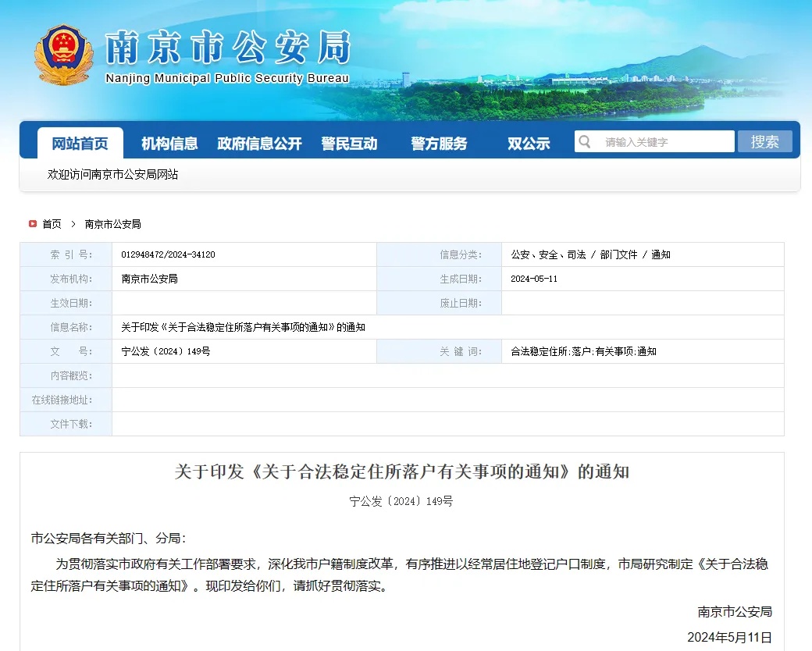The width and height of the screenshot is (812, 651).
Task: Click the document number 宁公发〔2024〕149号
Action: click(x=165, y=351)
